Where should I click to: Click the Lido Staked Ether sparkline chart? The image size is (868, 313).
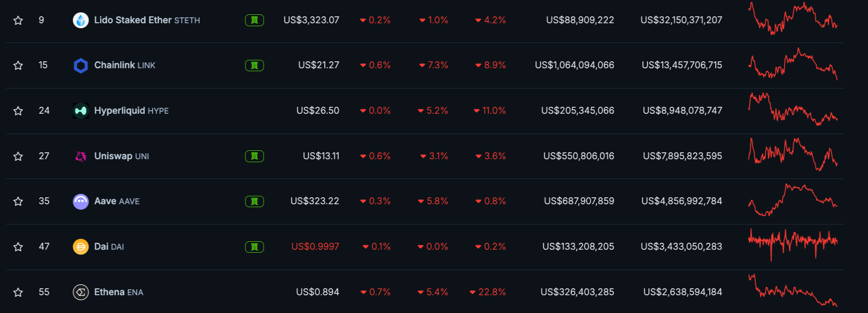coord(793,19)
